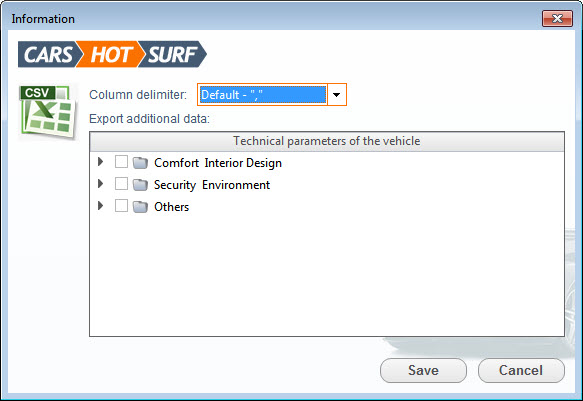Check the Comfort Interior Design checkbox
The height and width of the screenshot is (401, 583).
[x=121, y=162]
